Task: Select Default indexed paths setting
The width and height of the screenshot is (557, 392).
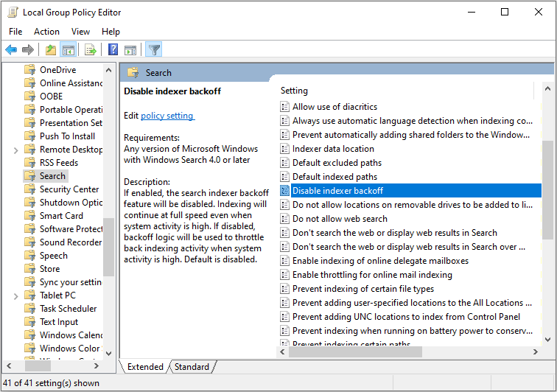Action: point(335,177)
